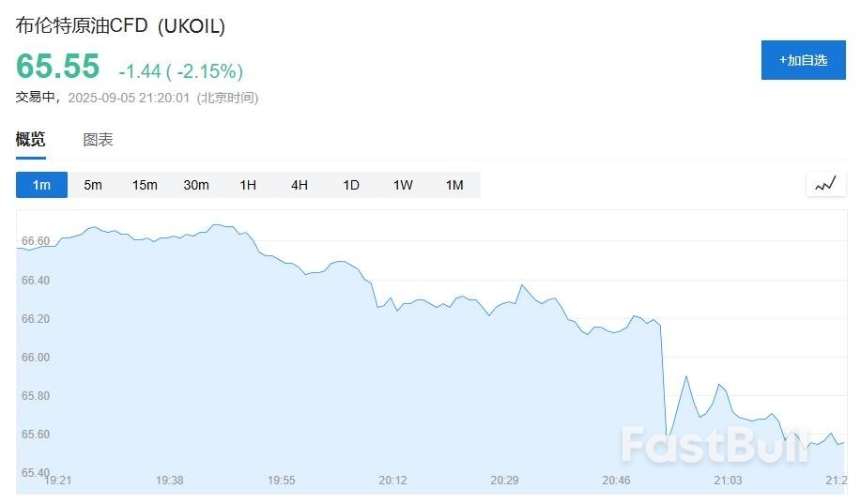Select the 1M monthly interval
Screen dimensions: 861x504
coord(454,185)
